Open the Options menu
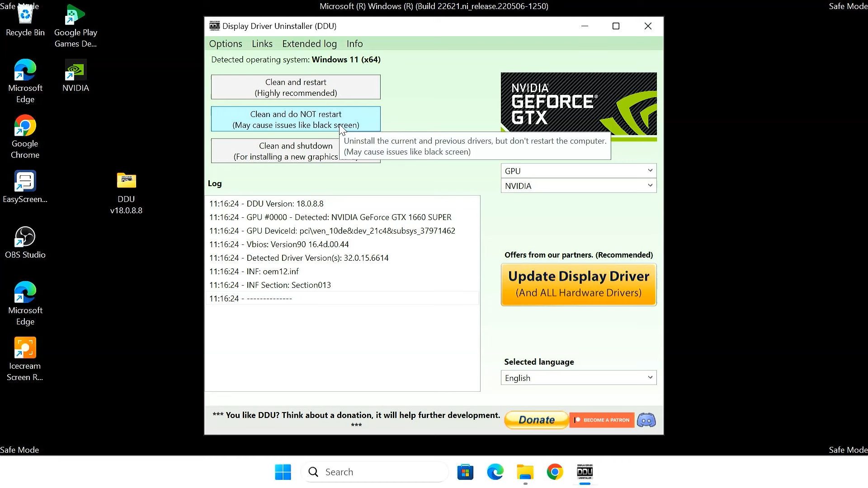 [226, 44]
